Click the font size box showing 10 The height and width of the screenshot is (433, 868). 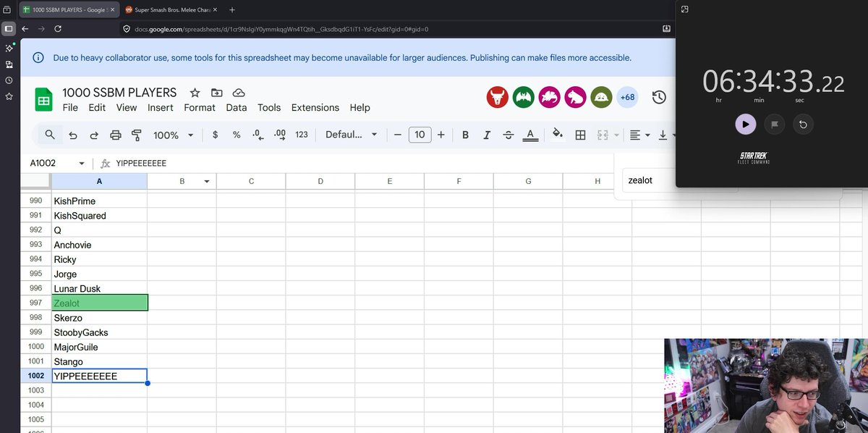point(420,135)
